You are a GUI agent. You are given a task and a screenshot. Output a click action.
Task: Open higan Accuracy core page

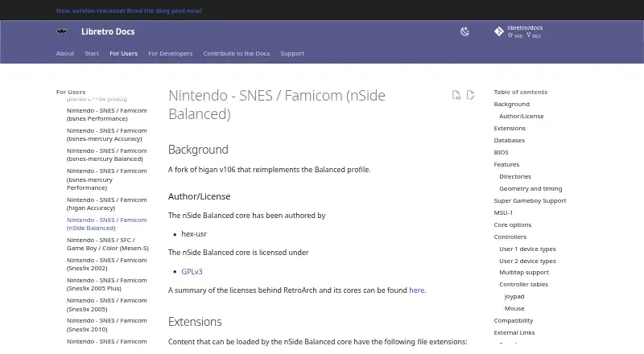107,204
